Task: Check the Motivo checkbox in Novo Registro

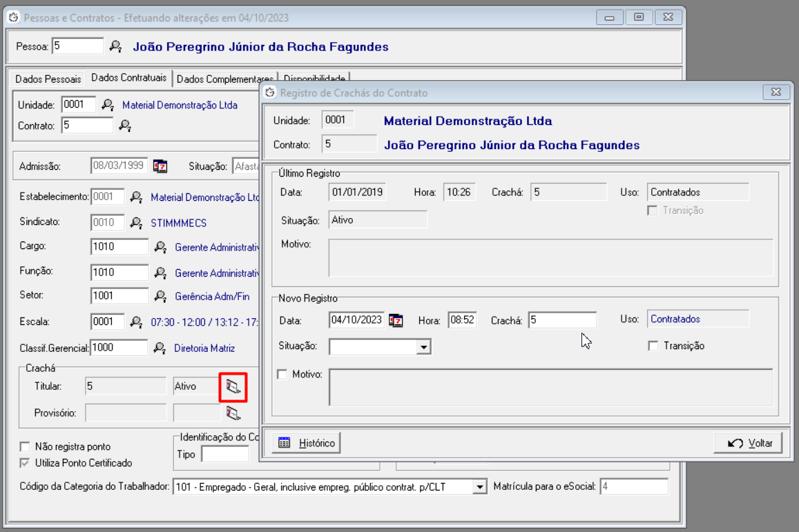Action: point(282,374)
